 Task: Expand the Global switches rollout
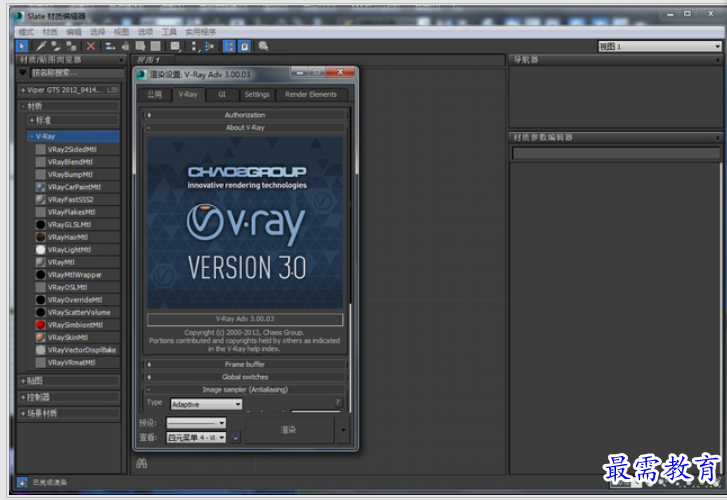point(245,377)
